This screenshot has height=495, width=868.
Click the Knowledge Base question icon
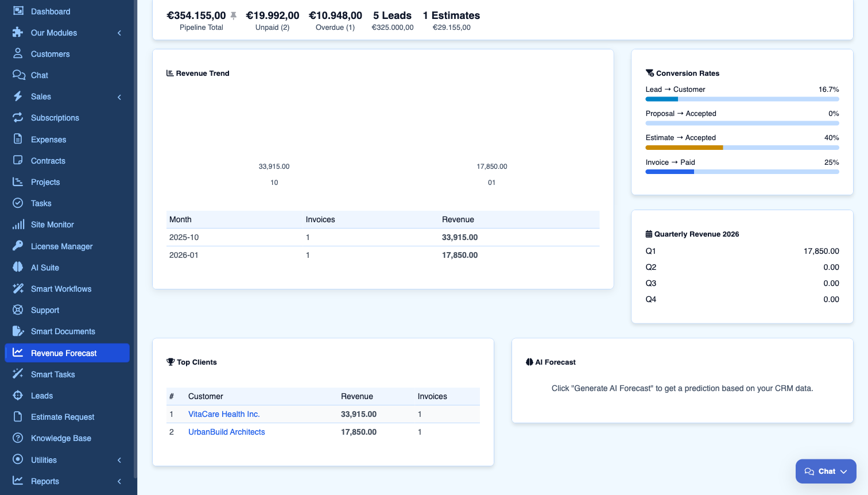18,438
